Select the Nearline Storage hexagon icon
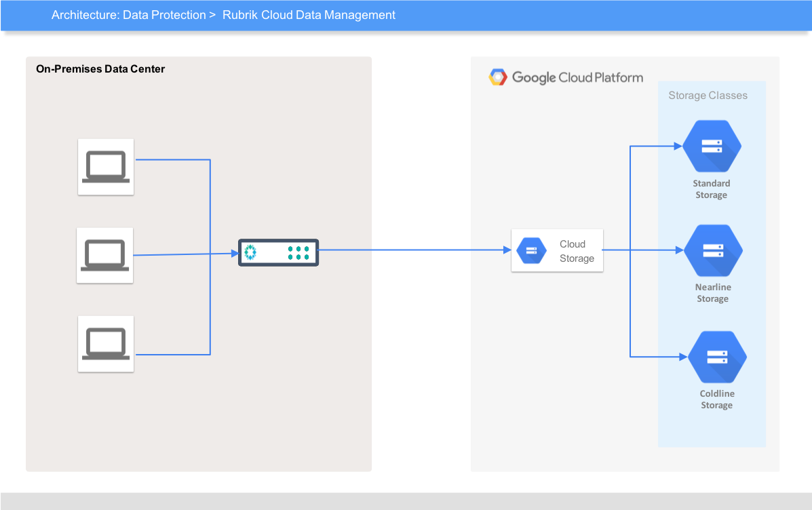This screenshot has width=812, height=510. [713, 250]
